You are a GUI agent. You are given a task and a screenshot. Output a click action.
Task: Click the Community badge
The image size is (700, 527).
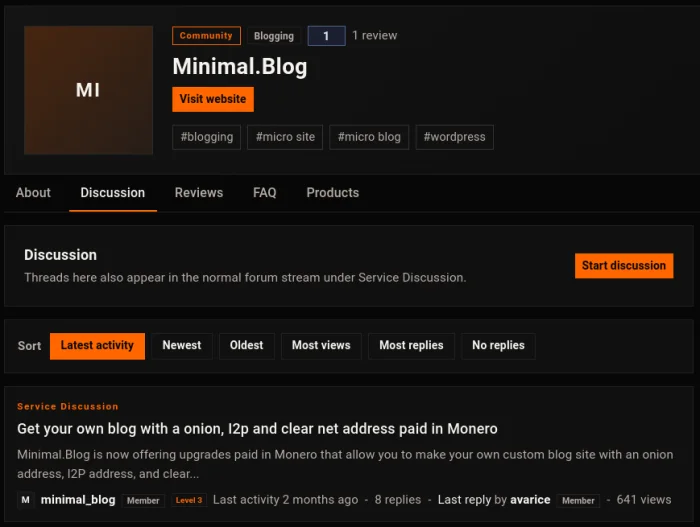206,36
